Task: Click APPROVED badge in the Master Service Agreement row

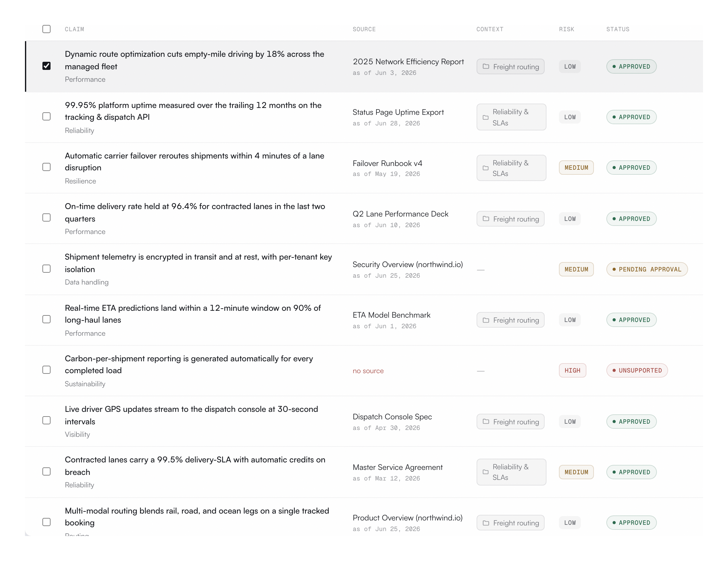Action: pos(631,472)
